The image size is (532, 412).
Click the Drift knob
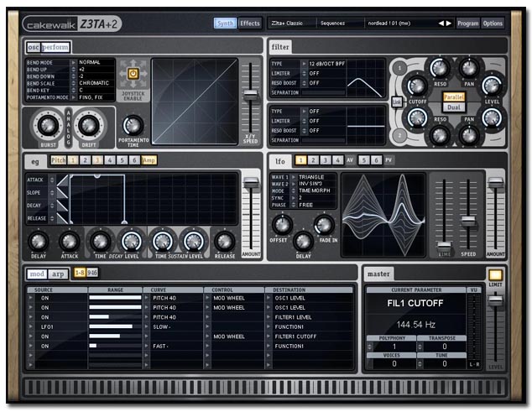89,125
